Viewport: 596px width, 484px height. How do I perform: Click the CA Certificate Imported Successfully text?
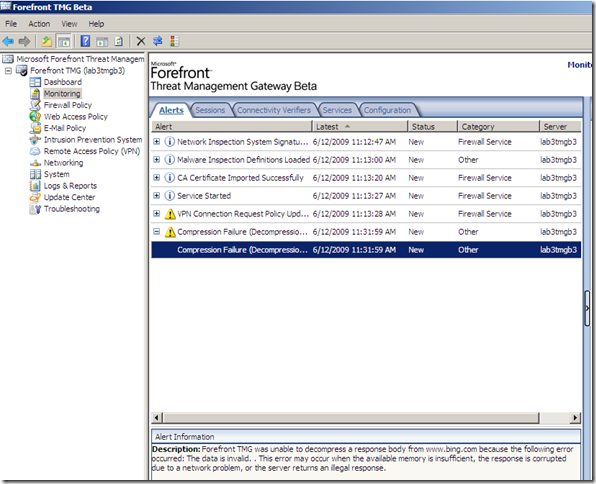pyautogui.click(x=241, y=178)
